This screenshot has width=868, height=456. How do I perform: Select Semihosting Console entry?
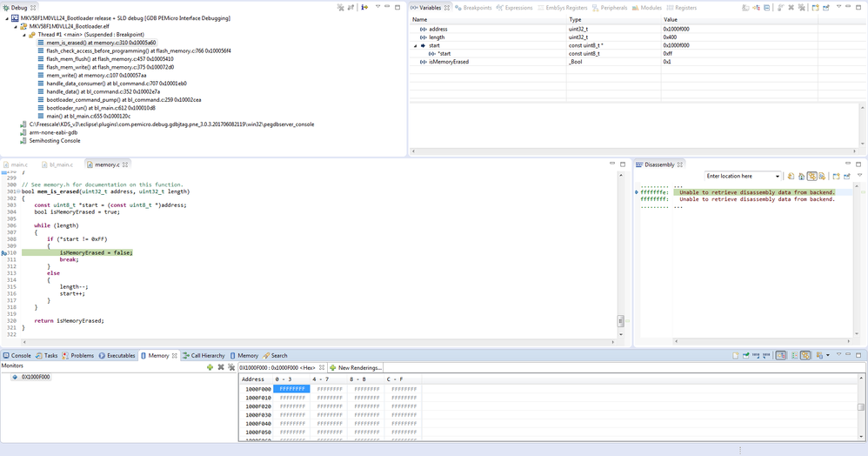pyautogui.click(x=50, y=141)
